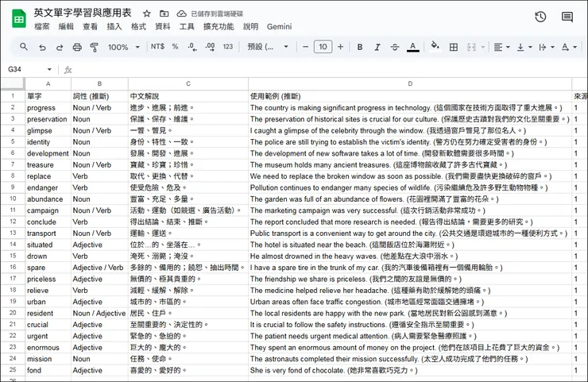
Task: Open the borders tool
Action: point(454,47)
